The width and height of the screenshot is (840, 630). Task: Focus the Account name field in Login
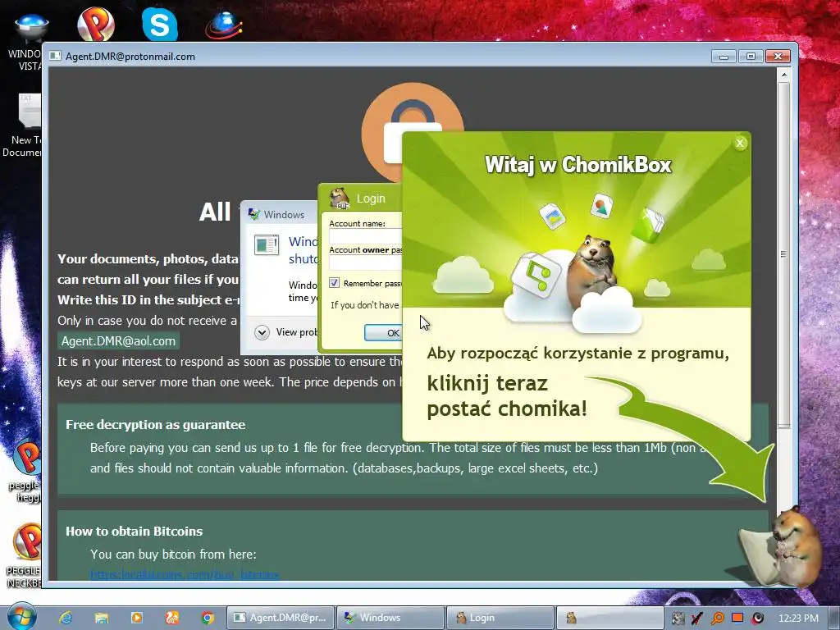click(x=365, y=236)
